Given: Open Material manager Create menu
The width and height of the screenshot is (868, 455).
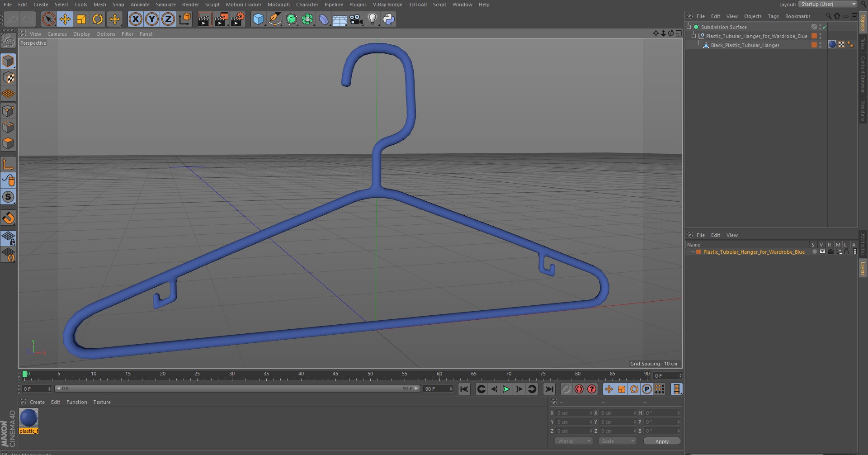Looking at the screenshot, I should click(x=37, y=402).
